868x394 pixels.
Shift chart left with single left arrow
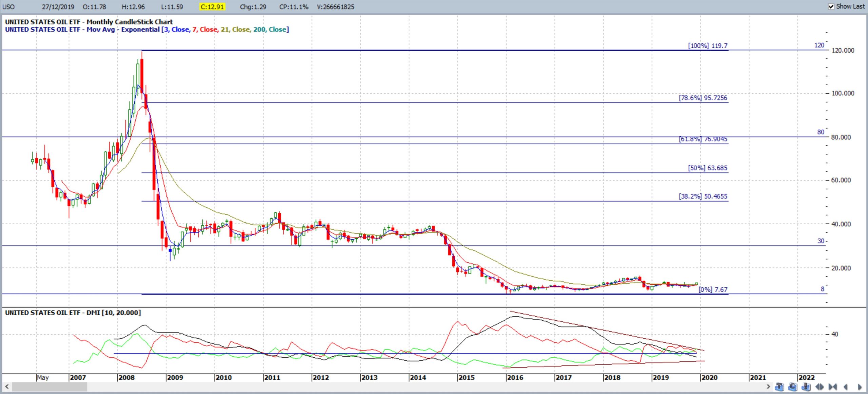(x=846, y=387)
